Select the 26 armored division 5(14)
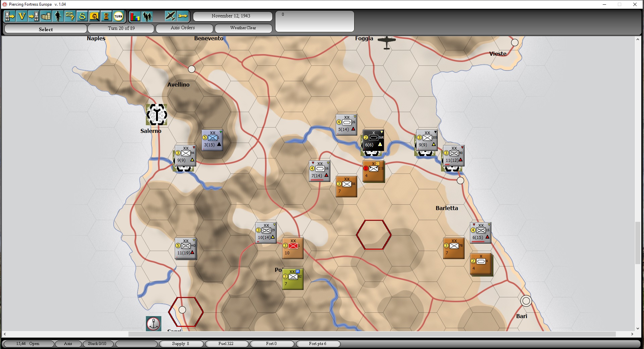The width and height of the screenshot is (644, 349). tap(346, 125)
